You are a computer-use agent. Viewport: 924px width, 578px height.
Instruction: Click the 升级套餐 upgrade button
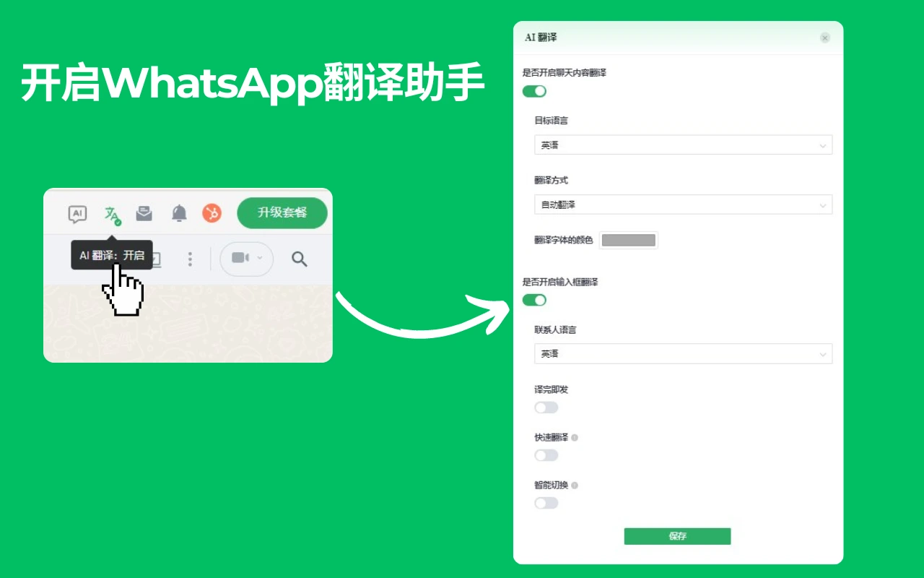point(282,213)
